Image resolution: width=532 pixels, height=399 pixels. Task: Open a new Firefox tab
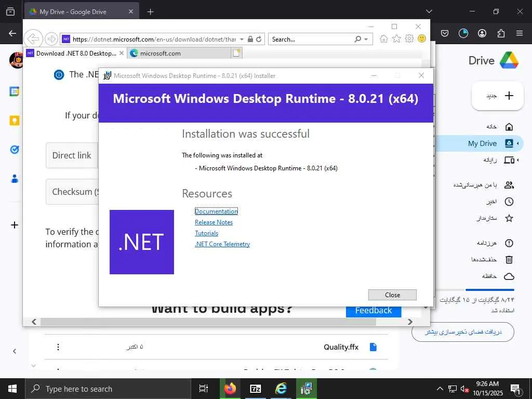pyautogui.click(x=150, y=12)
